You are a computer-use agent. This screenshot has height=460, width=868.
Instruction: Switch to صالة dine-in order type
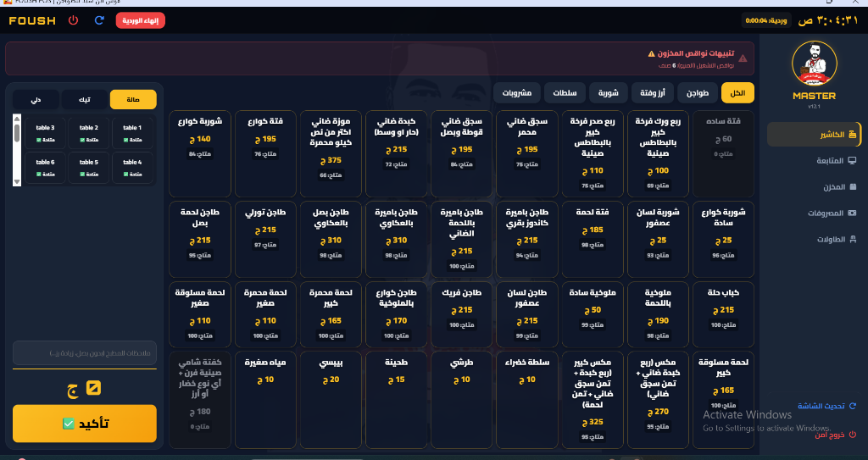133,100
